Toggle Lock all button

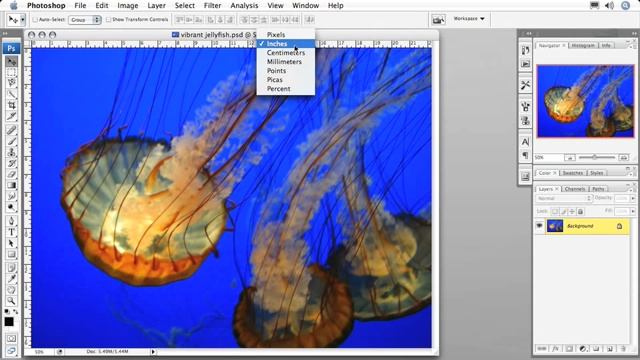[x=580, y=211]
